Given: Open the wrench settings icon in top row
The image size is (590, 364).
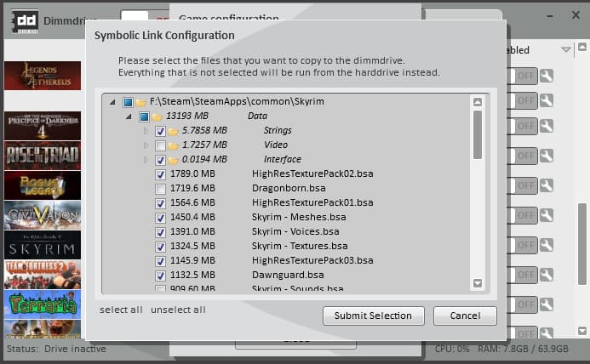Looking at the screenshot, I should pos(546,76).
